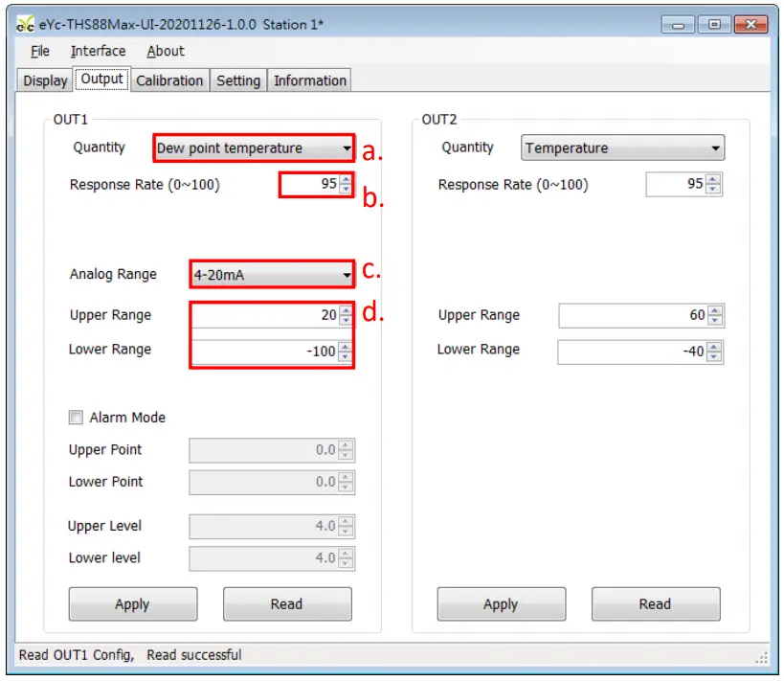The width and height of the screenshot is (784, 681).
Task: Increase the OUT1 Response Rate with up arrow
Action: pyautogui.click(x=346, y=179)
